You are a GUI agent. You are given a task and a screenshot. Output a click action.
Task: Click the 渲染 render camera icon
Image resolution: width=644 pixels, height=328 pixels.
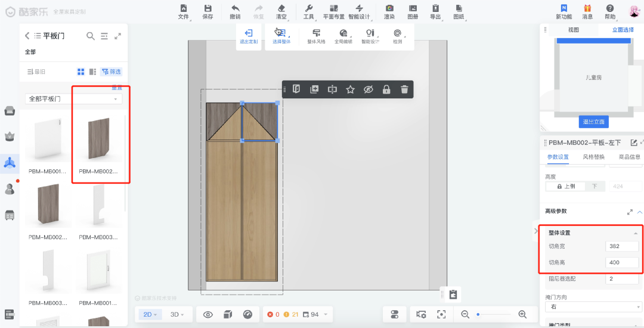coord(389,8)
